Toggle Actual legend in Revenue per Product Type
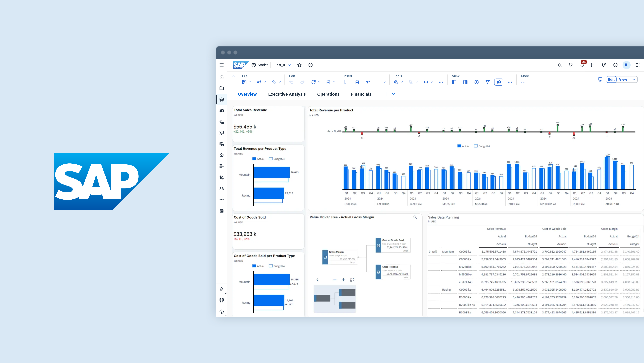Image resolution: width=644 pixels, height=363 pixels. coord(258,159)
